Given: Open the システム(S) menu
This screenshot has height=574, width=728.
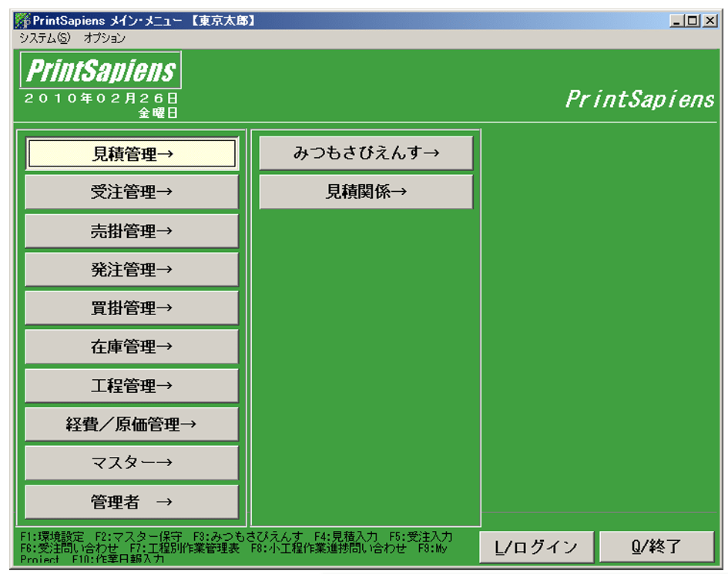Looking at the screenshot, I should [x=45, y=38].
